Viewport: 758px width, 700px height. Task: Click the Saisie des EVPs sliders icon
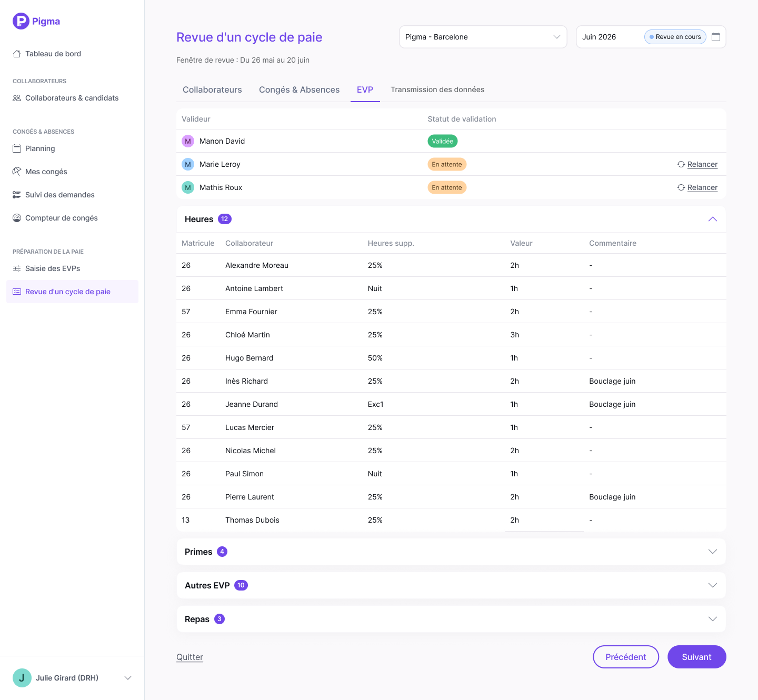tap(17, 268)
